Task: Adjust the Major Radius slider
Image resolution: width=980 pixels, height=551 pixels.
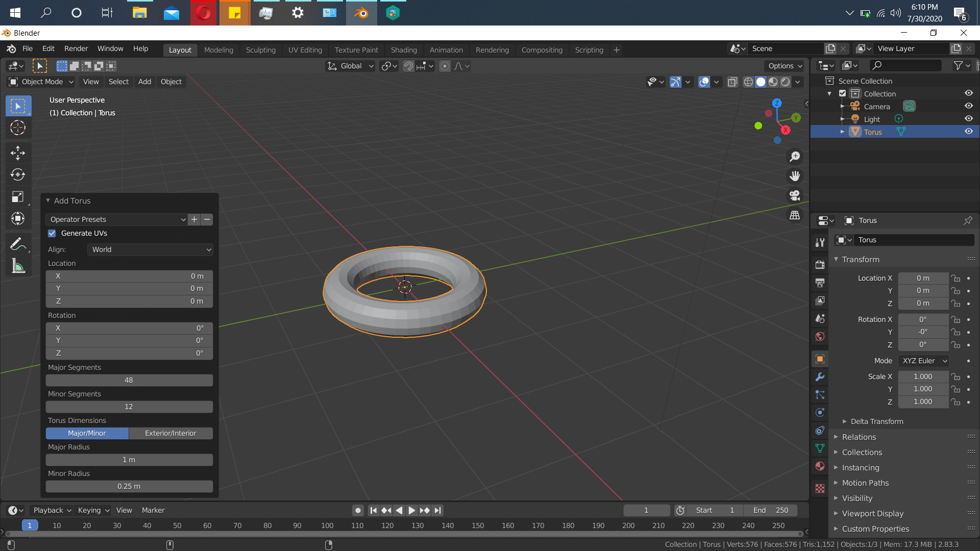Action: (129, 460)
